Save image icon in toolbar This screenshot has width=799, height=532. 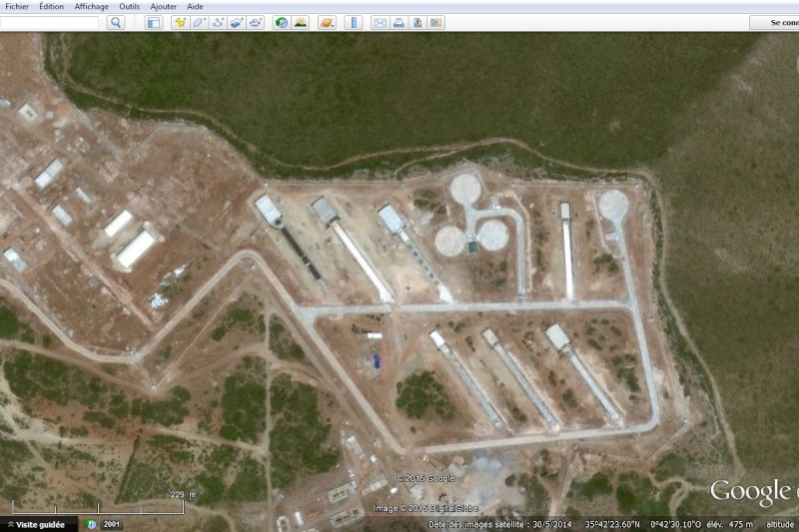pos(417,22)
